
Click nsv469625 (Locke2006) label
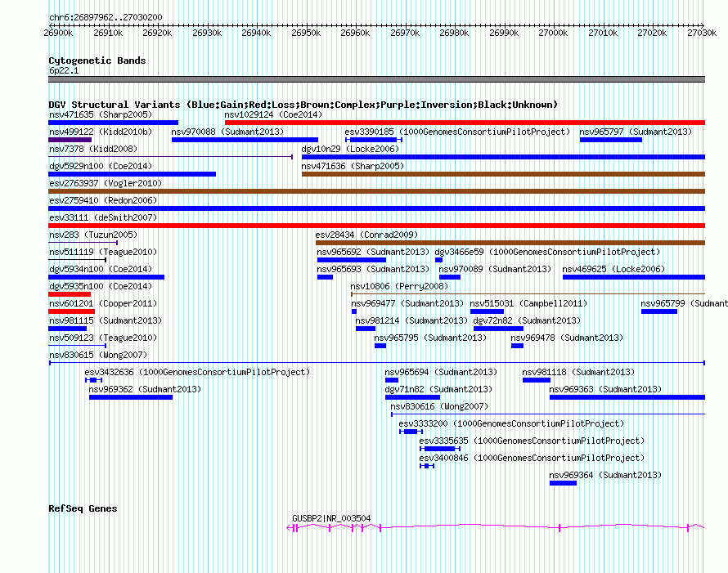click(613, 269)
